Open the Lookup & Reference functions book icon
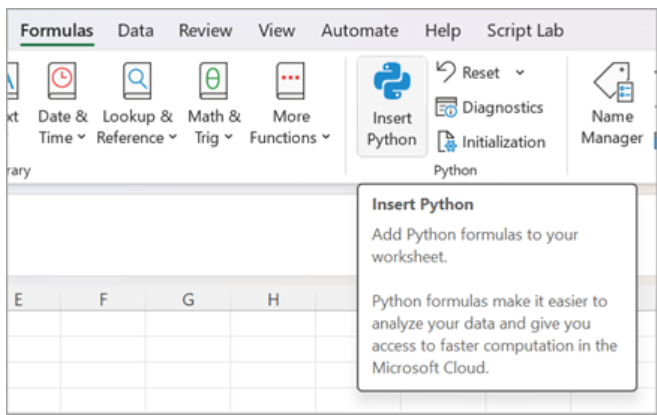The width and height of the screenshot is (657, 415). coord(137,80)
